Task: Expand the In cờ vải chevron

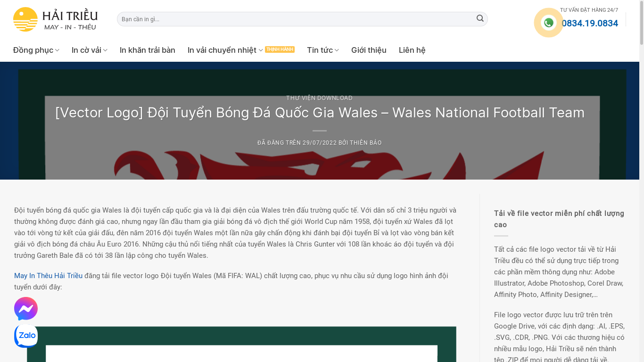Action: [x=105, y=50]
